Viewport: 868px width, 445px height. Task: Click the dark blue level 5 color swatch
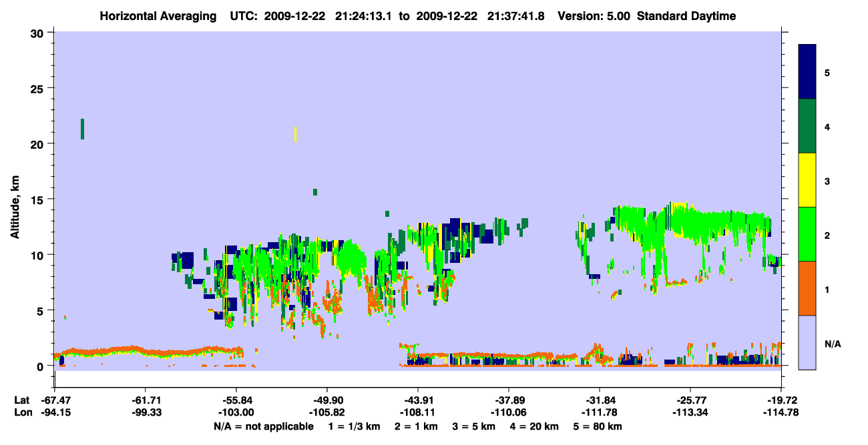807,71
